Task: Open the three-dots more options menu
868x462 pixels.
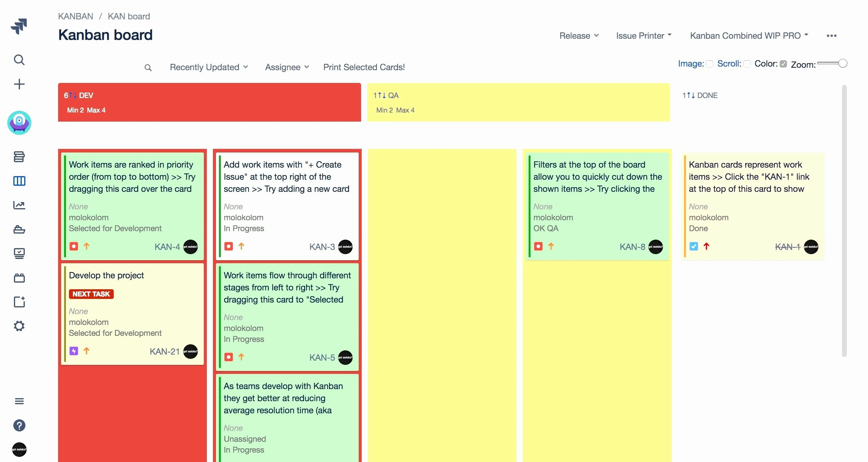Action: pos(831,36)
